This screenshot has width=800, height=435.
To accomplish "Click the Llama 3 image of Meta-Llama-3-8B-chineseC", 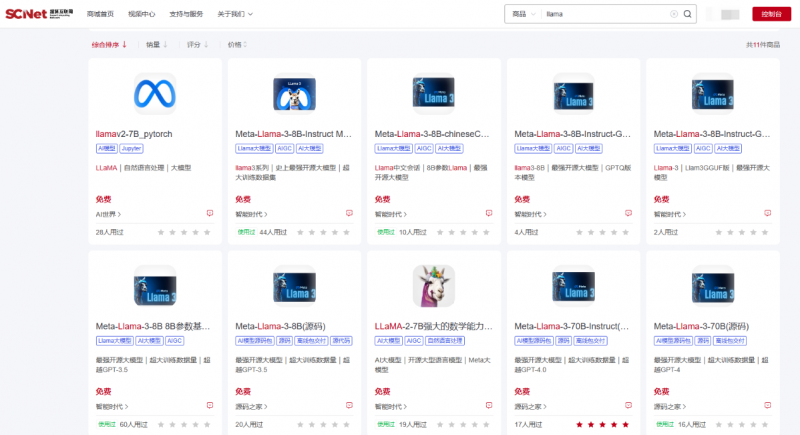I will pos(434,93).
